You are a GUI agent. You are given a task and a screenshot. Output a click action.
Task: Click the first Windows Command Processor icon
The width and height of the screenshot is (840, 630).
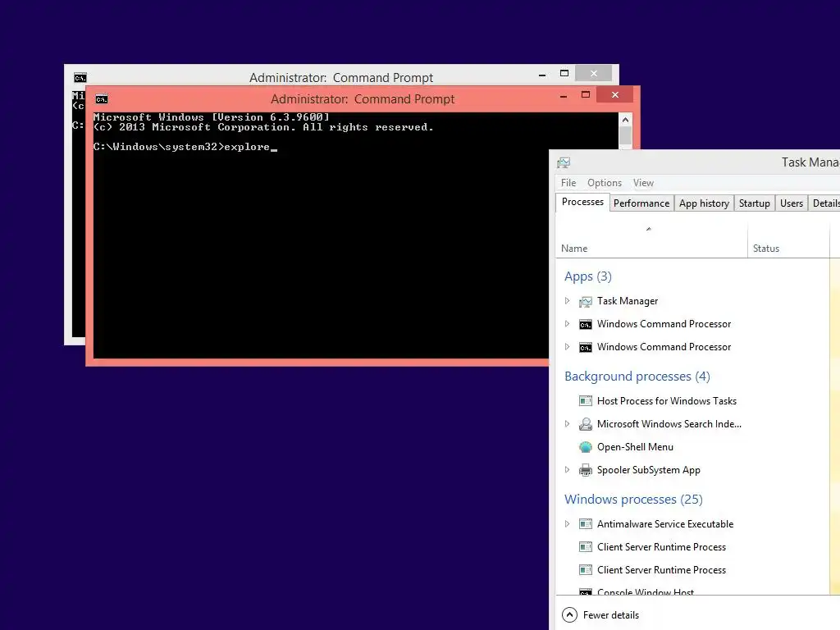pyautogui.click(x=586, y=325)
